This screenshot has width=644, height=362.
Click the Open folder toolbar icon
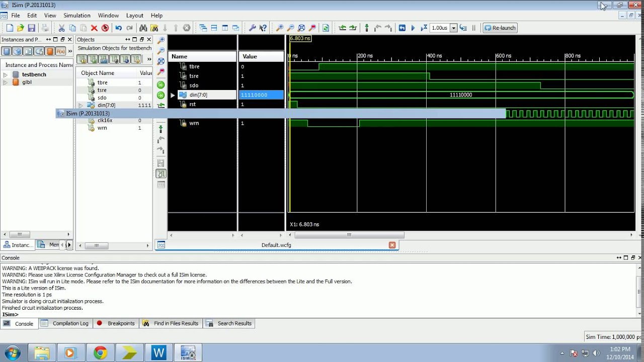tap(21, 28)
